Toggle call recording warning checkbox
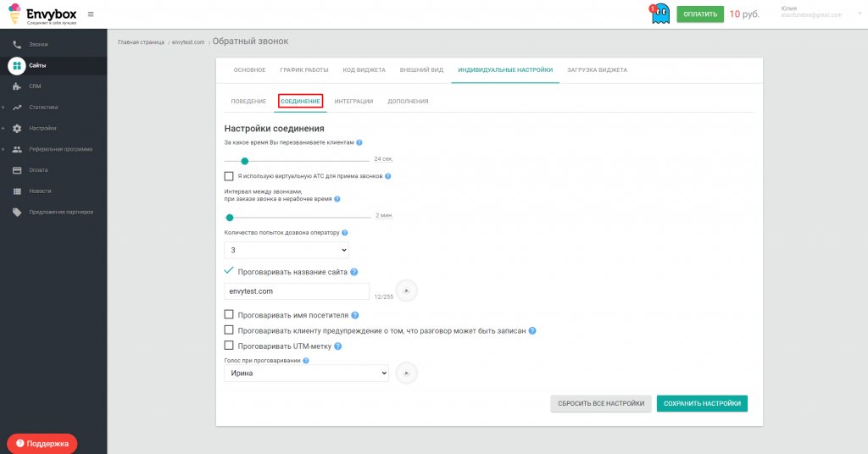 [229, 330]
